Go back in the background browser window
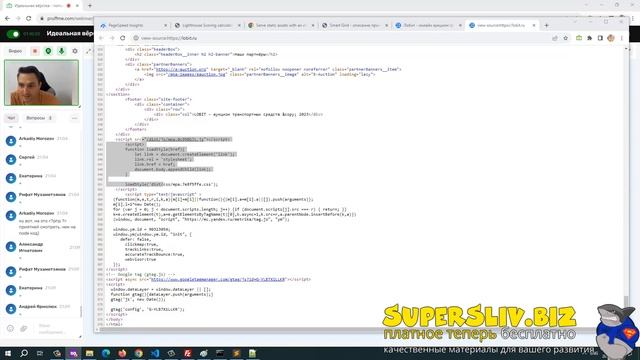Viewport: 640px width, 360px height. pos(7,18)
